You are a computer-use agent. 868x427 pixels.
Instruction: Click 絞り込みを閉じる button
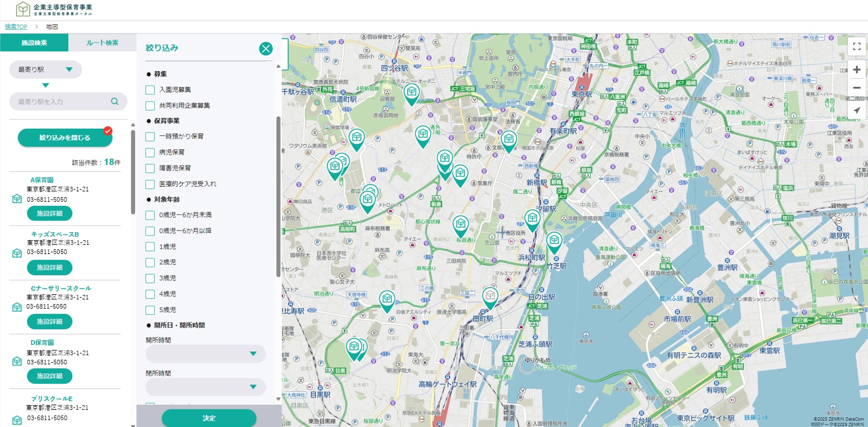tap(65, 138)
